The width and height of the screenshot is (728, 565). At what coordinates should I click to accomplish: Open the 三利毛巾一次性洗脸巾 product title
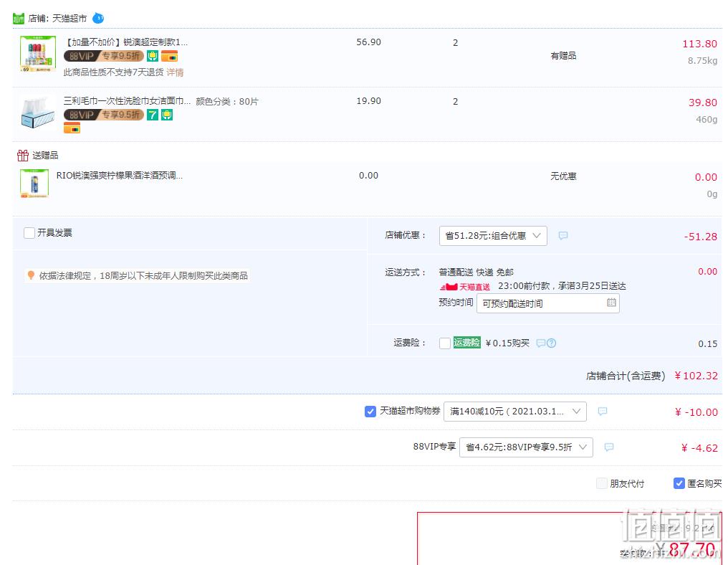click(x=128, y=101)
